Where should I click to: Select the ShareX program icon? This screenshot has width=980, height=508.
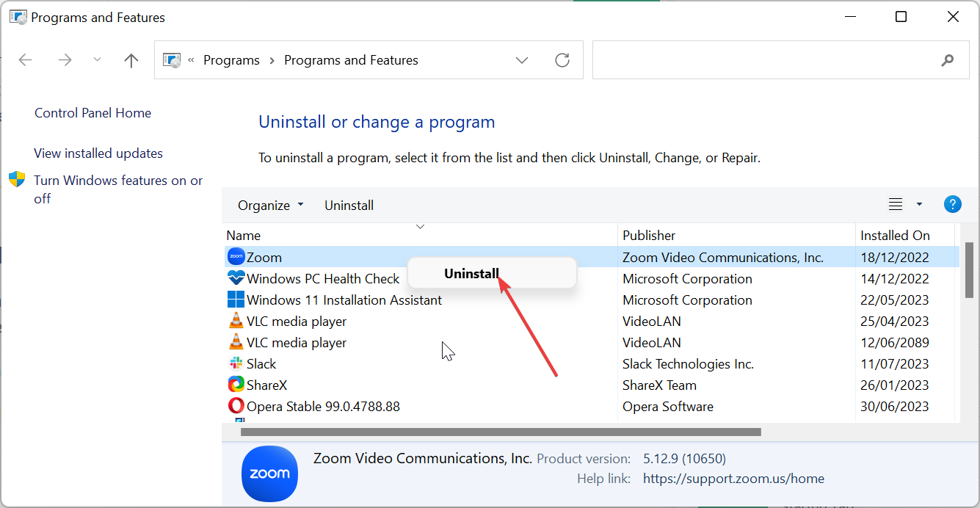236,385
